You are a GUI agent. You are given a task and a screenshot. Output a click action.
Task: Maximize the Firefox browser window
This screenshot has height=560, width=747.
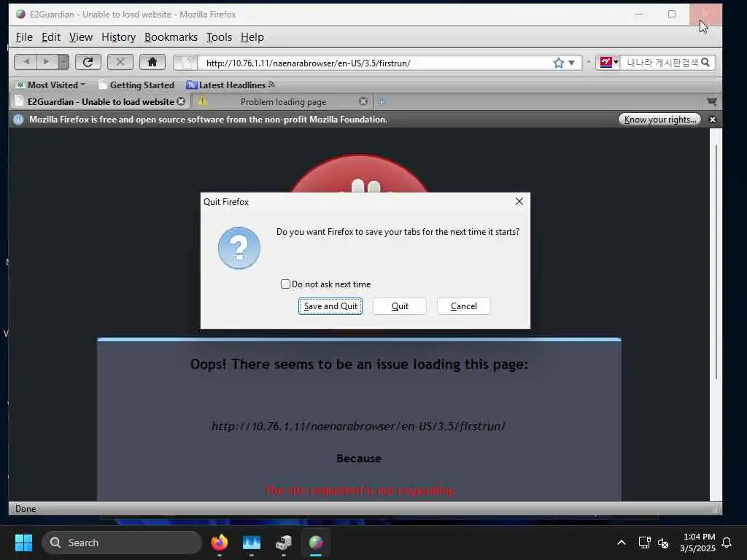pos(672,15)
